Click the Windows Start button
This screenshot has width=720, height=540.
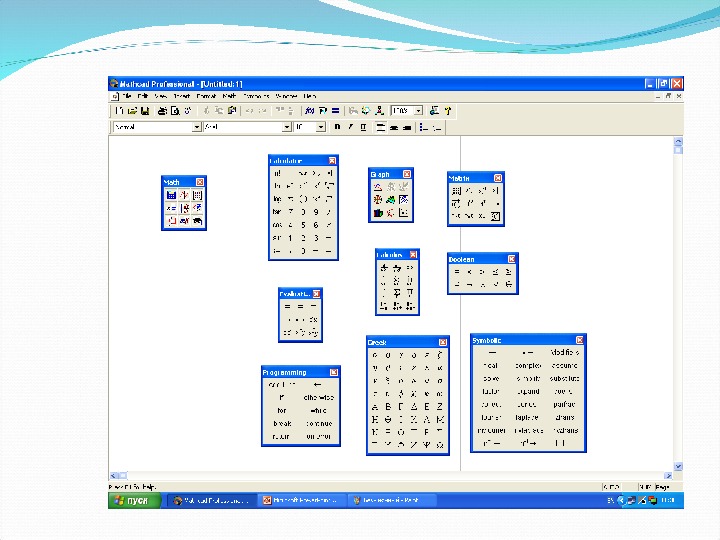[135, 501]
